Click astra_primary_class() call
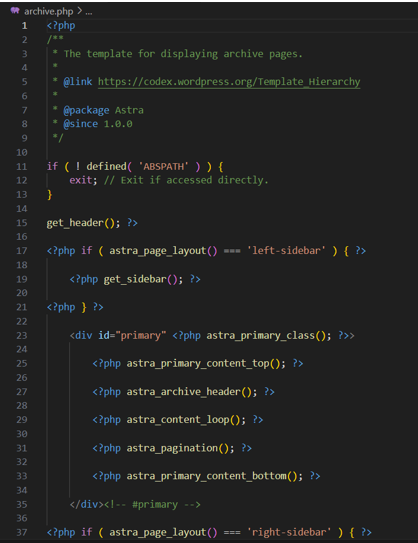Screen dimensions: 418x543 click(x=266, y=336)
